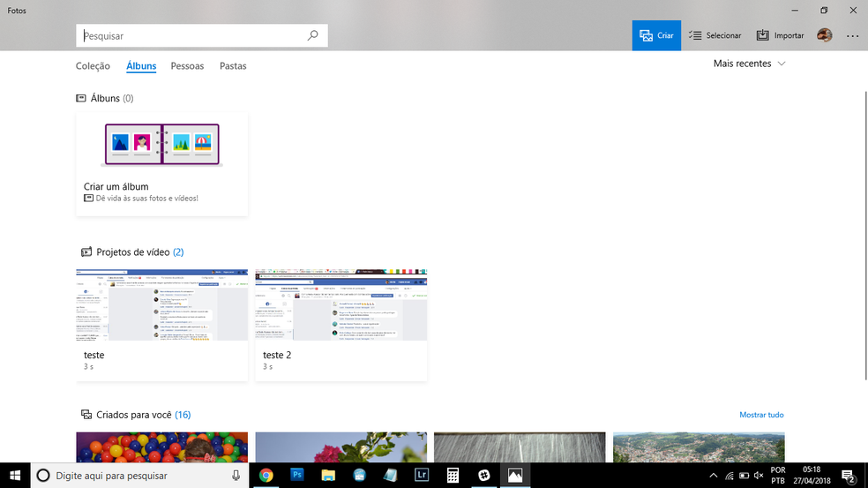
Task: Open the colorful ball pit photo thumbnail
Action: coord(162,447)
